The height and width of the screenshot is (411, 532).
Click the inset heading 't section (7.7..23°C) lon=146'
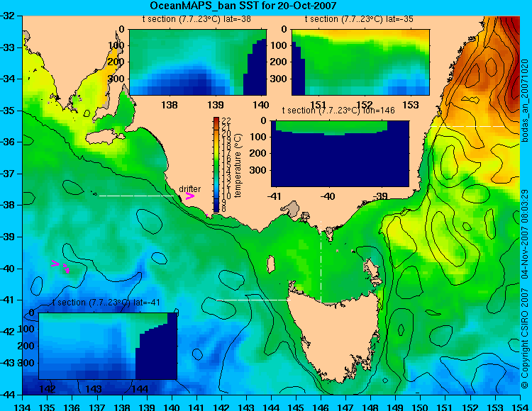(338, 111)
